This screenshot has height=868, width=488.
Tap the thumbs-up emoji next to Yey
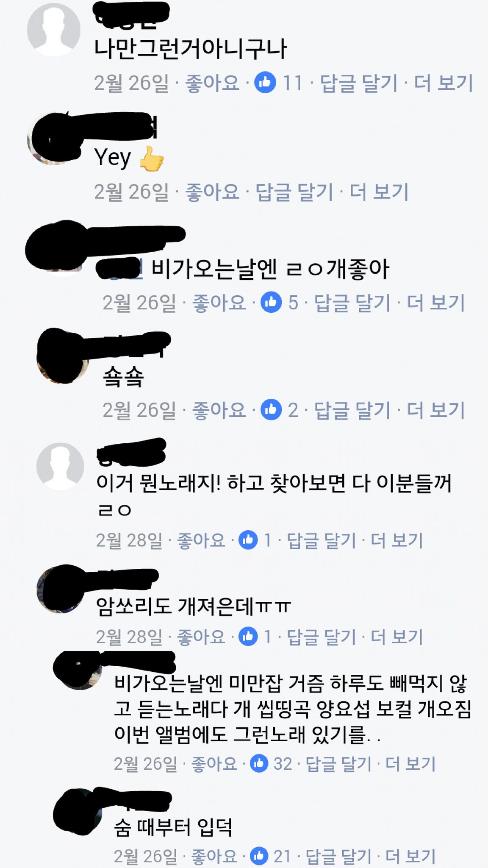(x=151, y=159)
